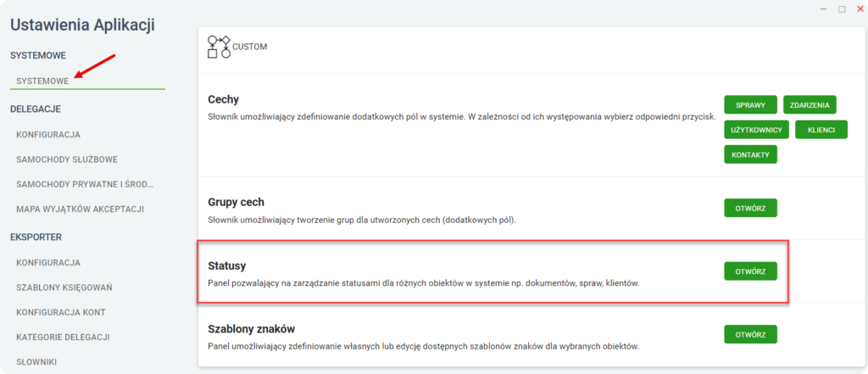Click the Cechy description text
Viewport: 868px width, 374px height.
(x=462, y=118)
